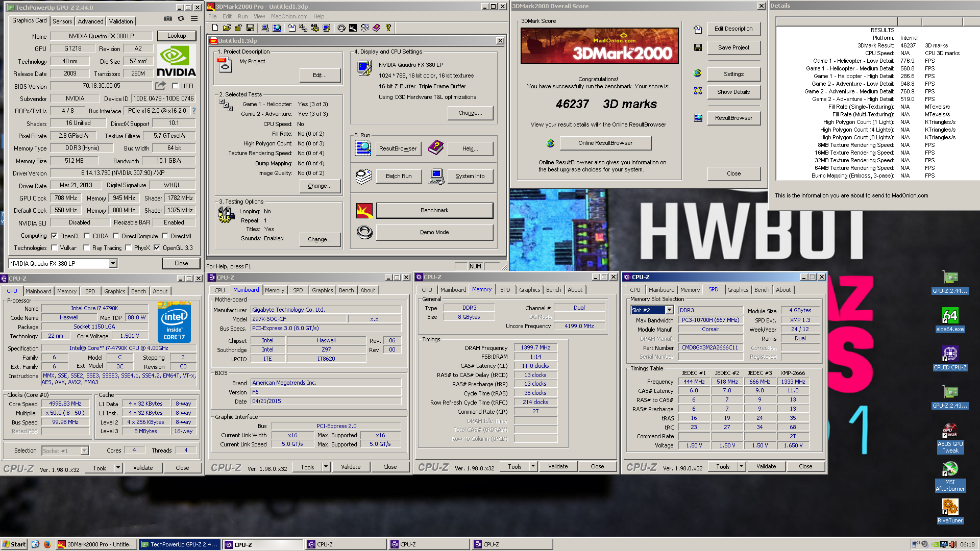Click the NVIDIA logo in GPU-Z
Image resolution: width=980 pixels, height=551 pixels.
point(176,61)
